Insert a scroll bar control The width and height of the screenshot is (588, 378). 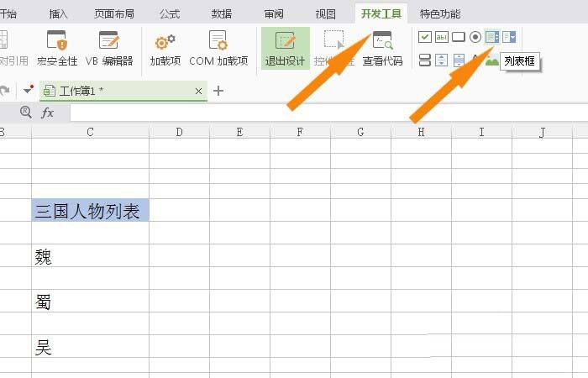pos(459,60)
